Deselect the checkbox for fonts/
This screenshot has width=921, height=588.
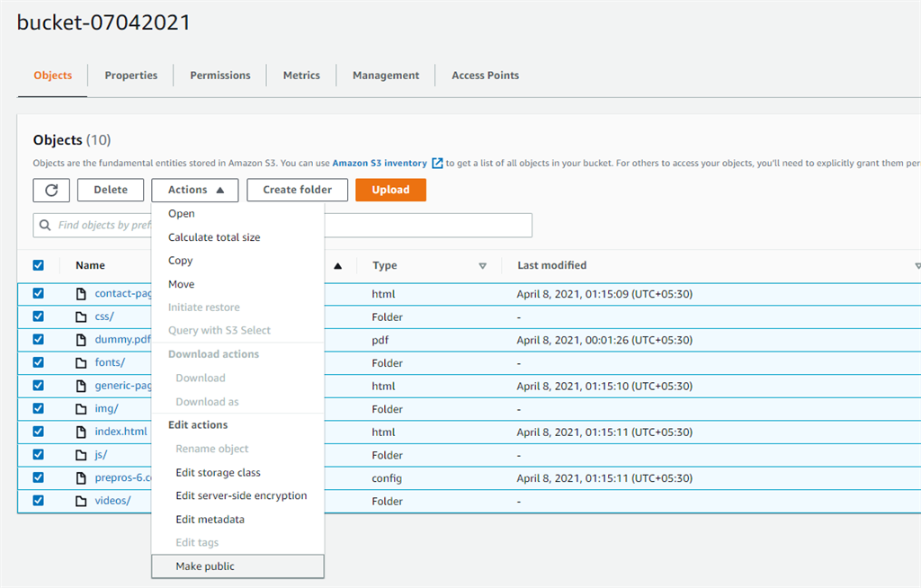[x=38, y=362]
